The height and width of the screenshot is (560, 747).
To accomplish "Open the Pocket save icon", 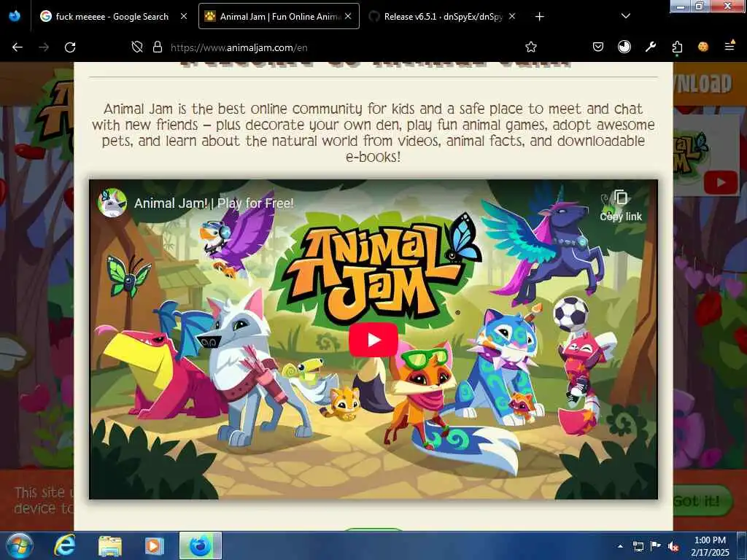I will pos(598,47).
